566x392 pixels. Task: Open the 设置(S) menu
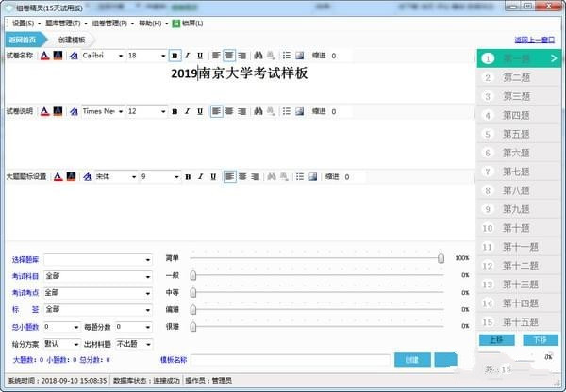pos(26,24)
